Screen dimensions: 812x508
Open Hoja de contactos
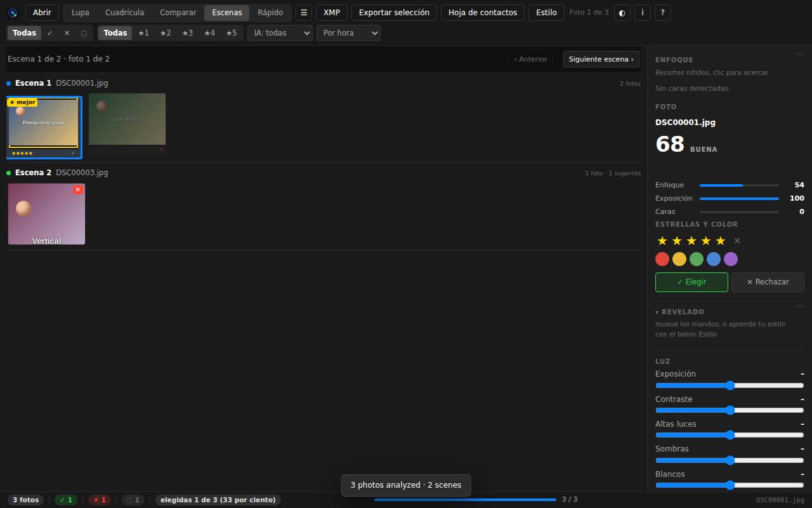483,13
